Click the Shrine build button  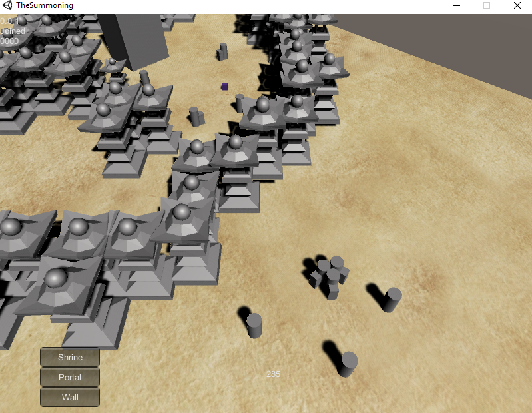tap(70, 358)
